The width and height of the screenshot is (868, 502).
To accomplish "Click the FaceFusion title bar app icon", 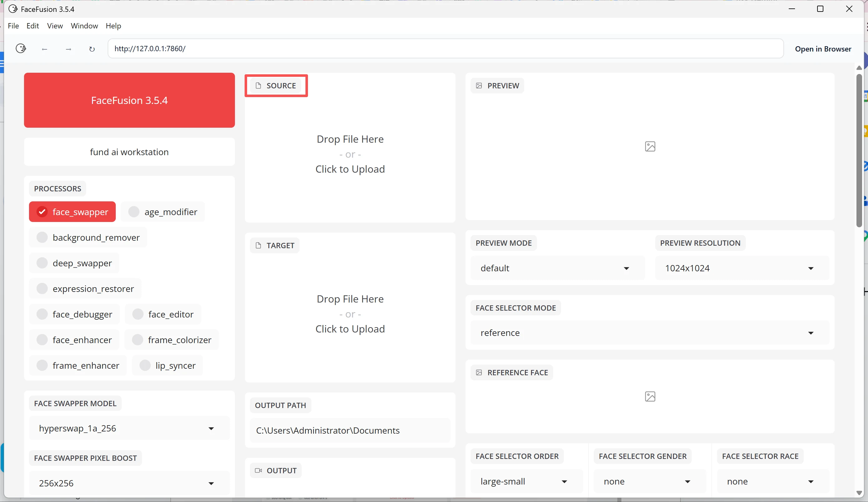I will [x=13, y=9].
